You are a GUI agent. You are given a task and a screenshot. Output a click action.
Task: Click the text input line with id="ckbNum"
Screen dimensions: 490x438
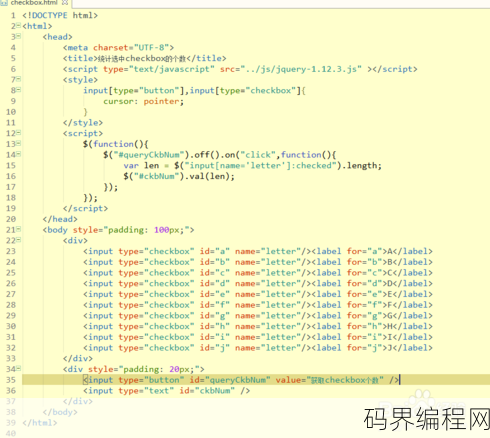167,391
